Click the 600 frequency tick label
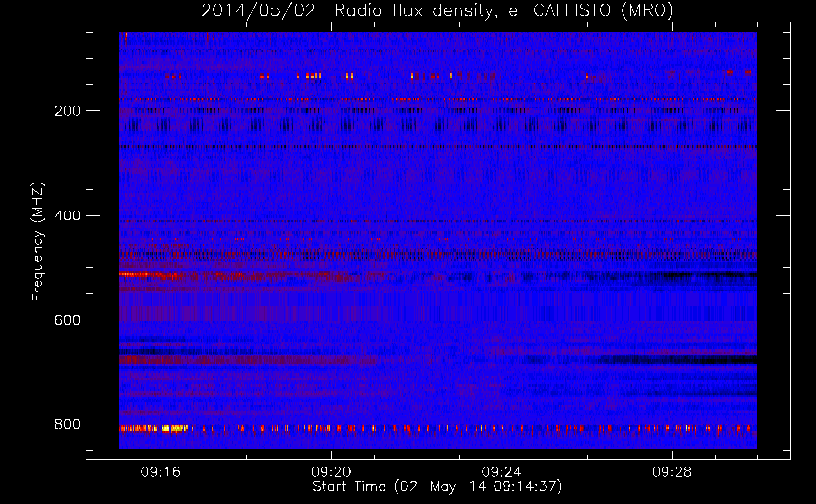816x504 pixels. (x=68, y=320)
